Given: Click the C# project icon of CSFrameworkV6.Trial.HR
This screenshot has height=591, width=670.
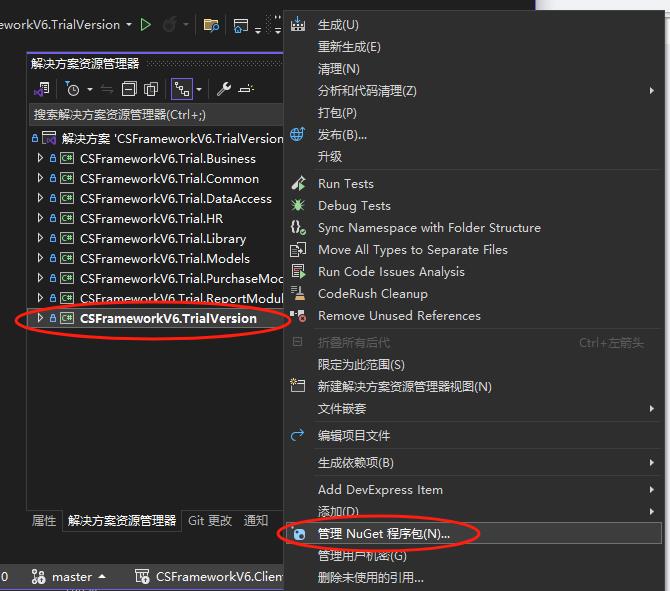Looking at the screenshot, I should coord(67,218).
